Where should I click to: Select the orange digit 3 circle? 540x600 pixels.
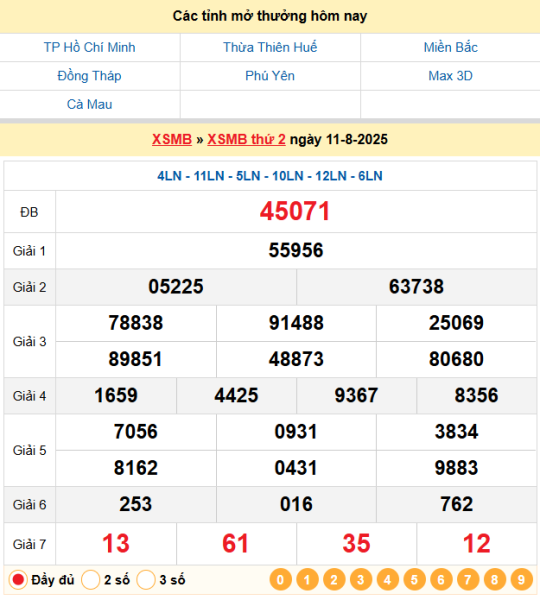361,580
